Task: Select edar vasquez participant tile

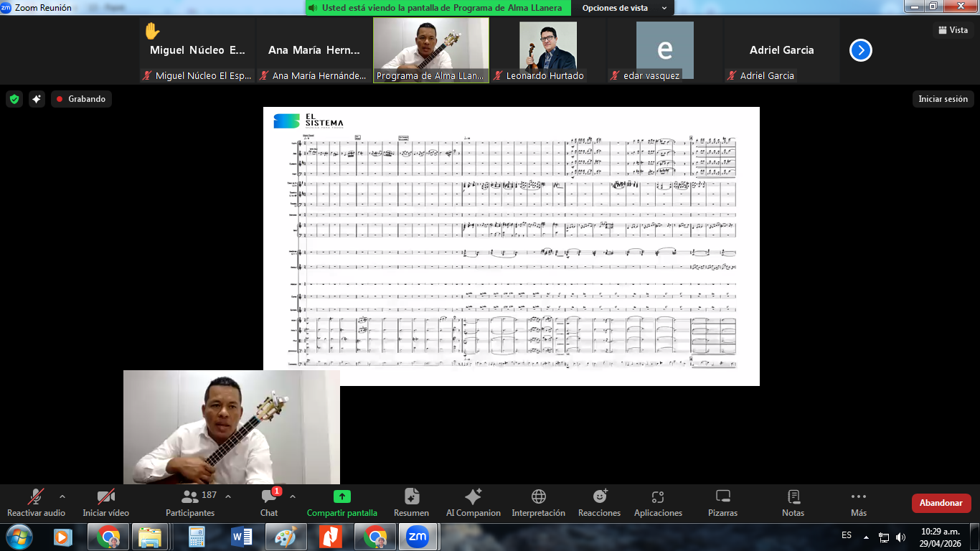Action: (x=665, y=51)
